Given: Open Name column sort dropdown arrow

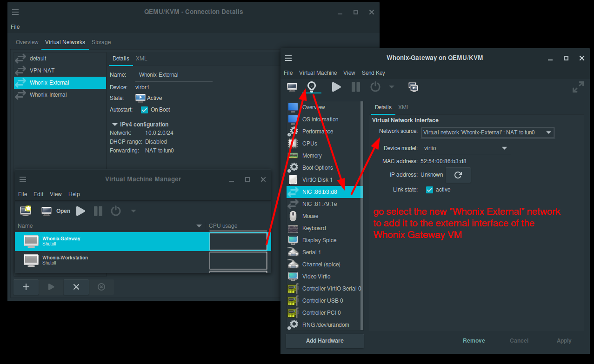Looking at the screenshot, I should pyautogui.click(x=199, y=226).
